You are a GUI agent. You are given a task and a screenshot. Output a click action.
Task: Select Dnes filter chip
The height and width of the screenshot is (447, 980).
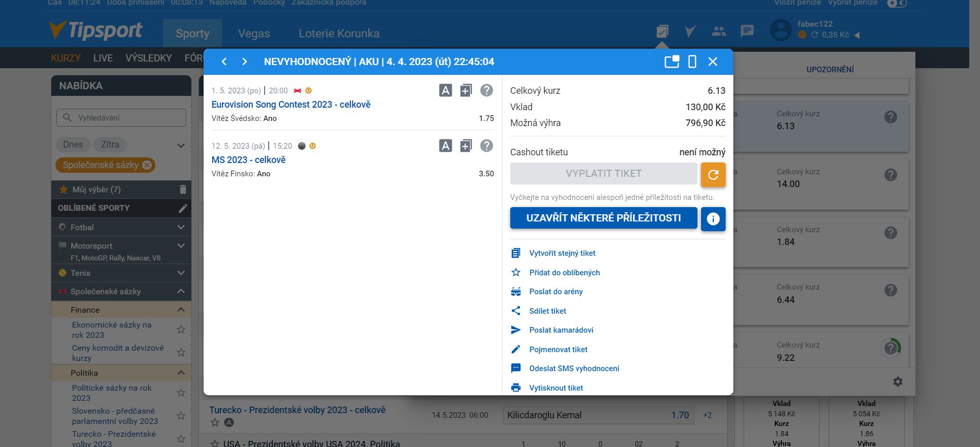73,145
